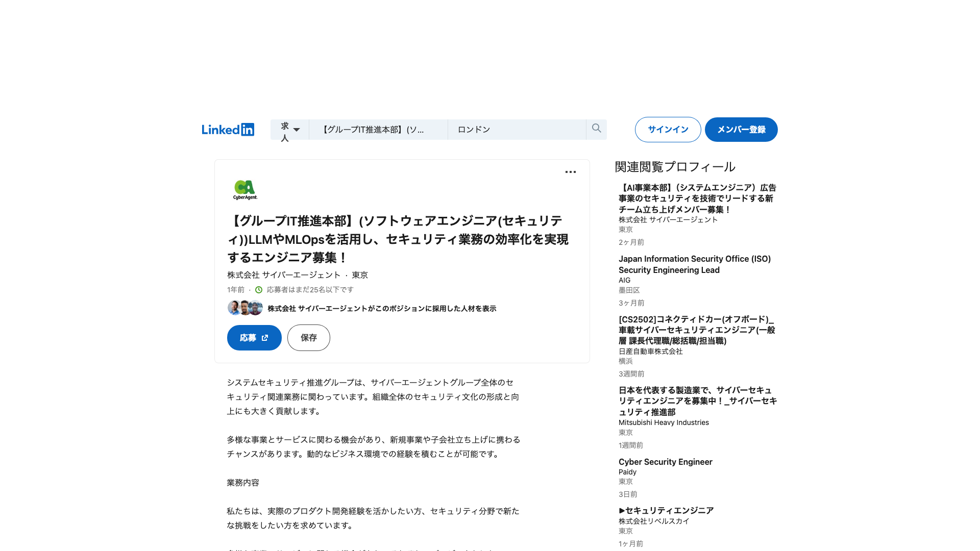The width and height of the screenshot is (980, 551).
Task: Click the search magnifier icon
Action: (596, 129)
